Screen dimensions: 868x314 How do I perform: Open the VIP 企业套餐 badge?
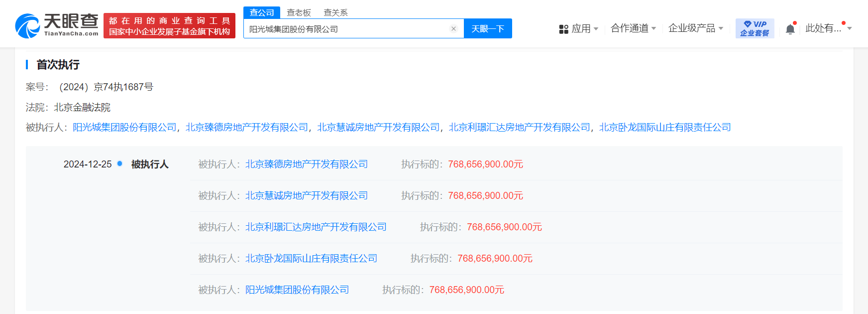tap(755, 28)
